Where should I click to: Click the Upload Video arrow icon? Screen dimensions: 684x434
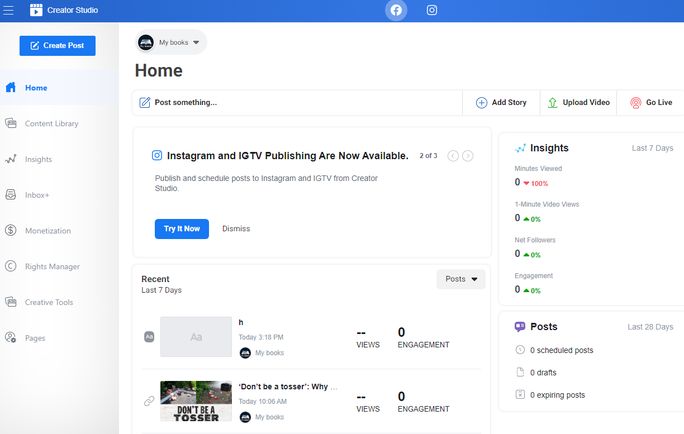553,103
